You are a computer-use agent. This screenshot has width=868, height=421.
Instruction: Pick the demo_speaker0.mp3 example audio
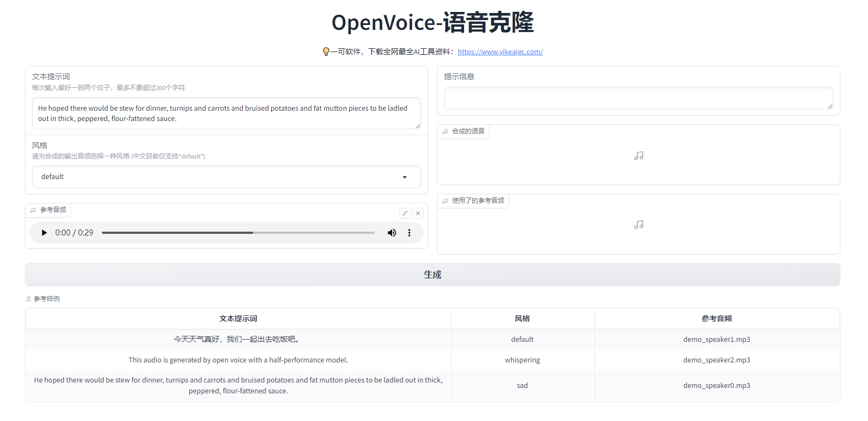[x=716, y=386]
